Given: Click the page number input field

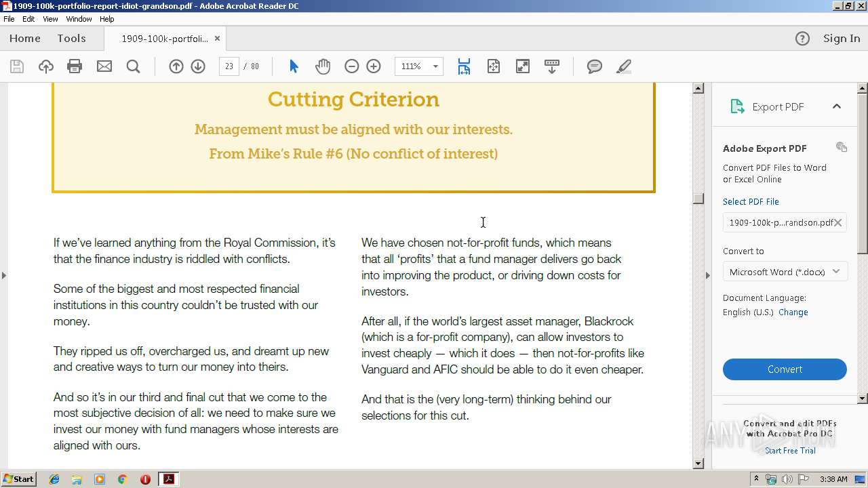Looking at the screenshot, I should [229, 66].
